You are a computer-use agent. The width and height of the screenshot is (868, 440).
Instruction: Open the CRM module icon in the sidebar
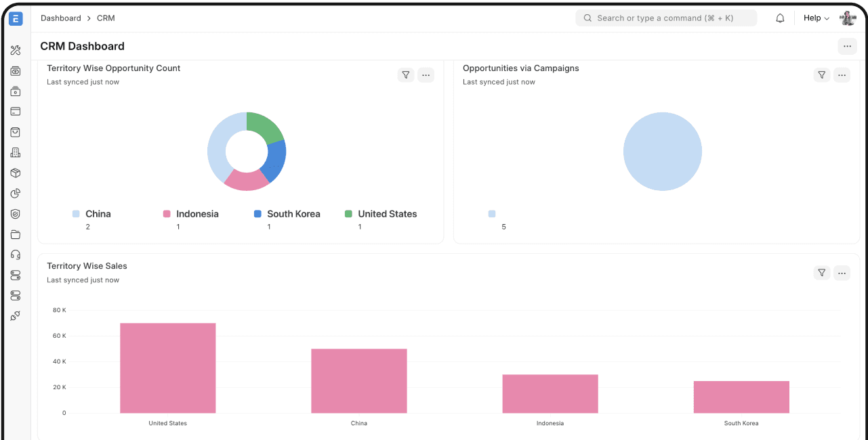point(16,70)
